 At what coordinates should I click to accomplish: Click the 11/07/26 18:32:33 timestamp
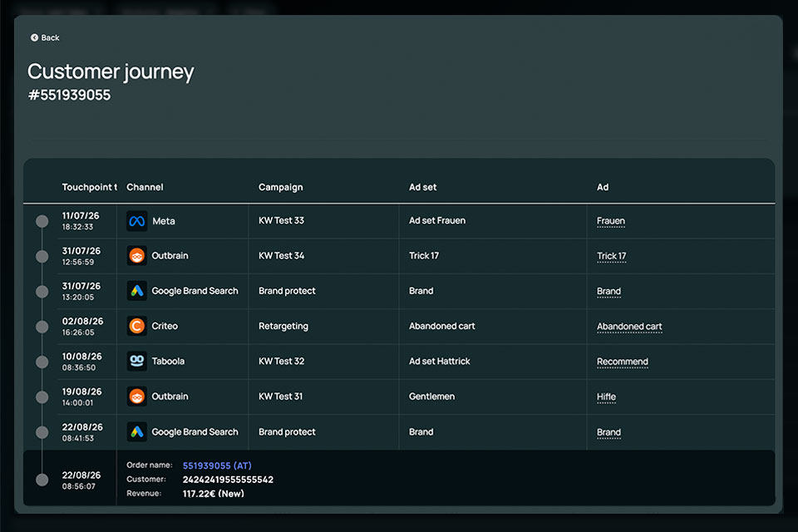pyautogui.click(x=81, y=221)
